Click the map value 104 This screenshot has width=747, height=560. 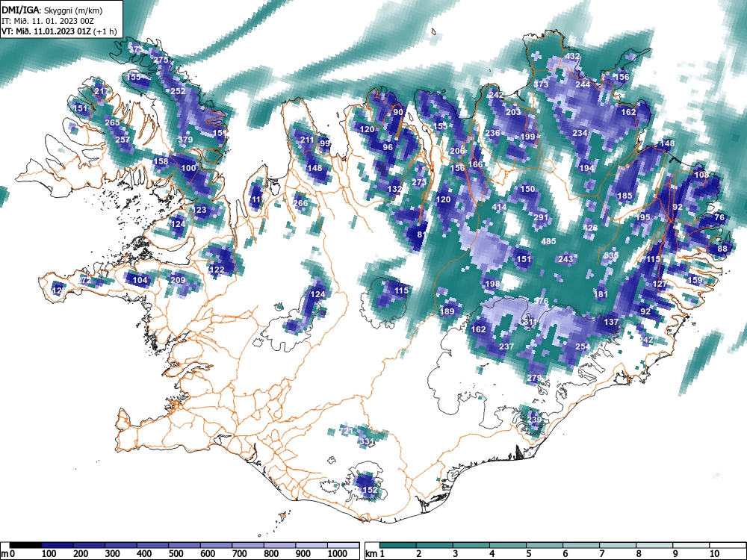[x=140, y=280]
